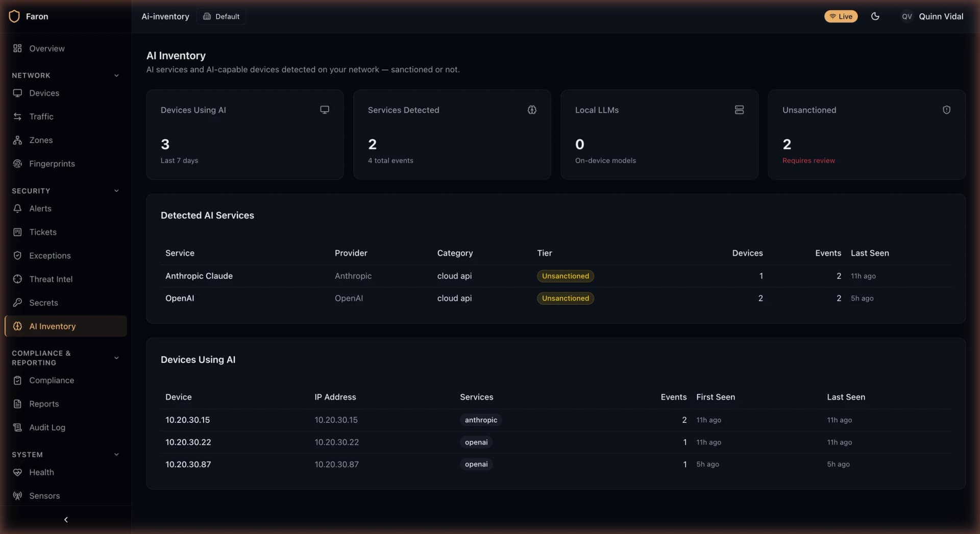Click the Secrets key icon
Screen dimensions: 980x534
tap(17, 302)
